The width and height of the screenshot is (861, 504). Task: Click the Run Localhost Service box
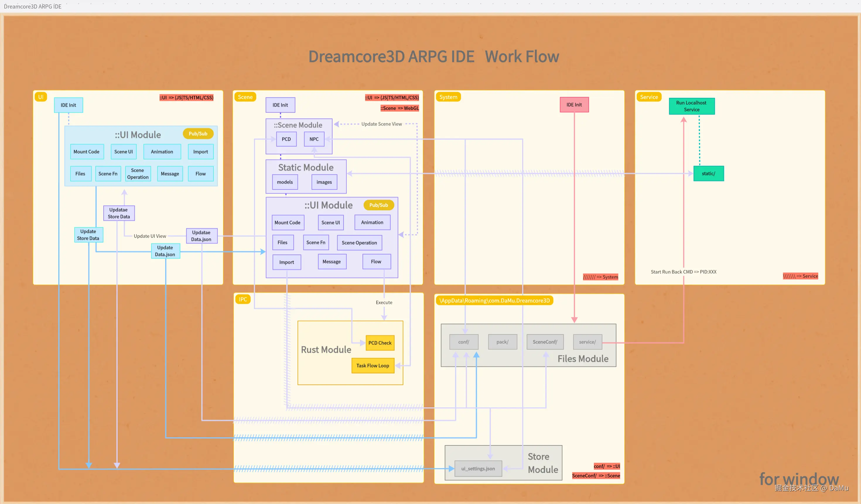pyautogui.click(x=691, y=106)
